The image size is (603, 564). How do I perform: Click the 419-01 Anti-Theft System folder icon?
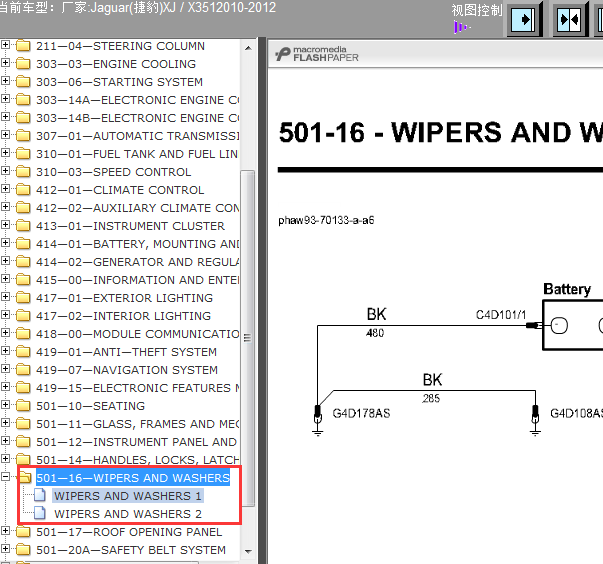click(23, 352)
